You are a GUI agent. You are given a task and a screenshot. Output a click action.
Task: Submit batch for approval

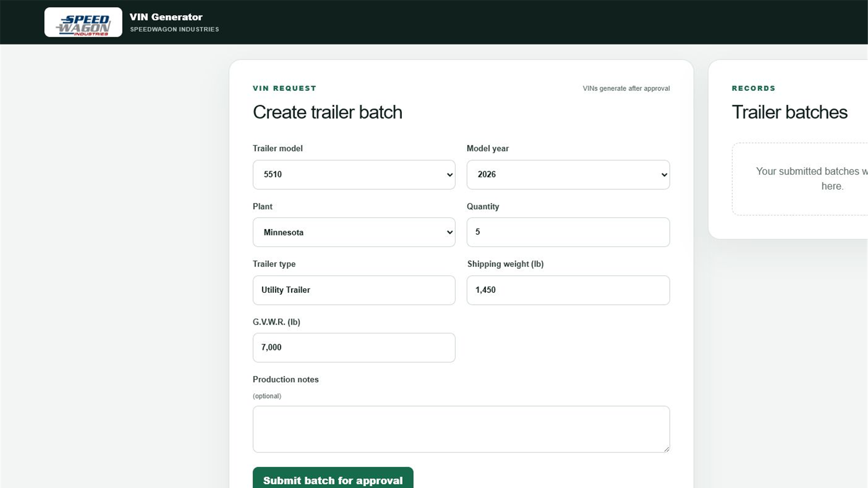333,478
